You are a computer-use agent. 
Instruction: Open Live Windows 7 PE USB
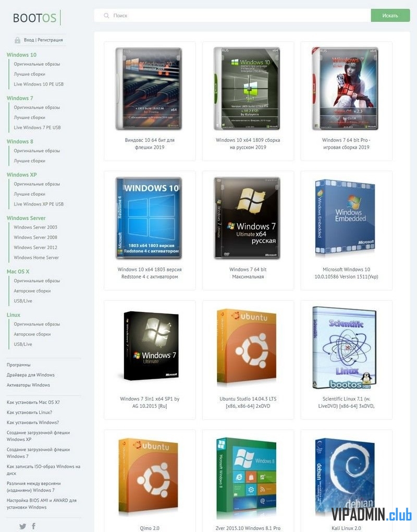click(38, 128)
